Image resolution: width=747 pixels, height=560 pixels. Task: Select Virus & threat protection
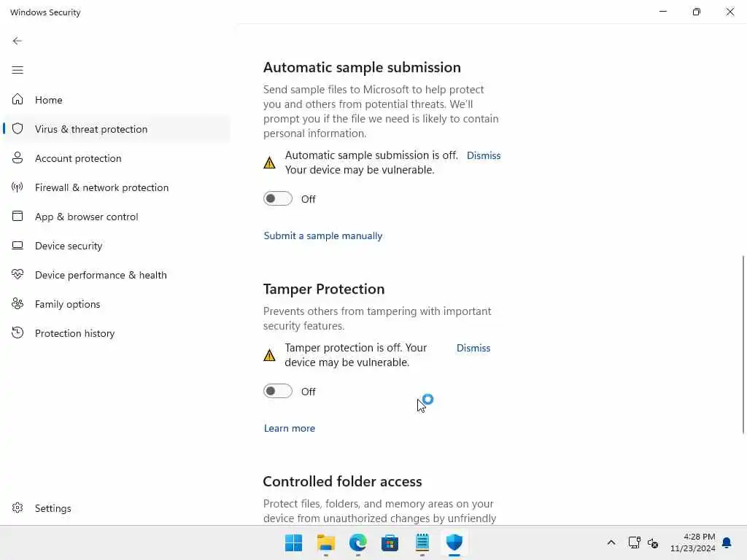pyautogui.click(x=116, y=128)
